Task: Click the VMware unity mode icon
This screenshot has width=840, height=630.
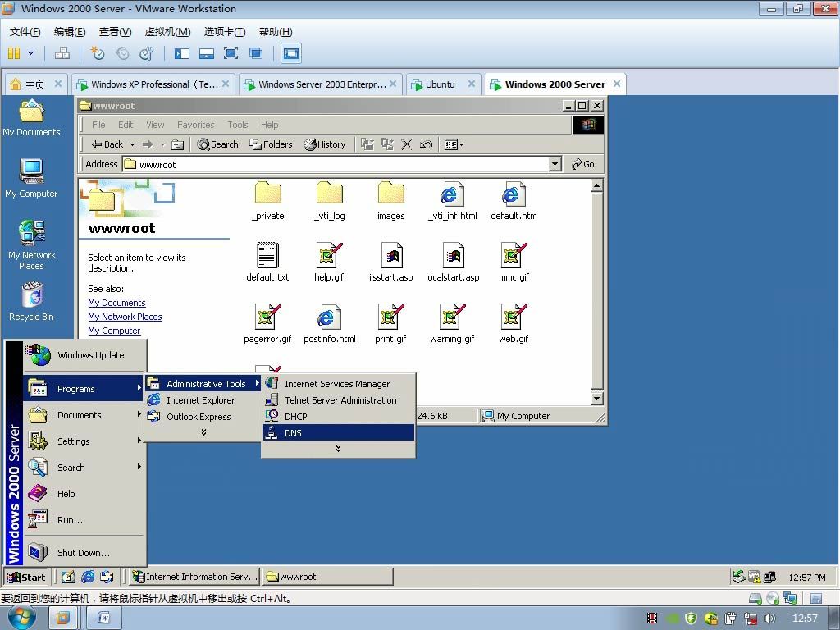Action: (x=256, y=53)
